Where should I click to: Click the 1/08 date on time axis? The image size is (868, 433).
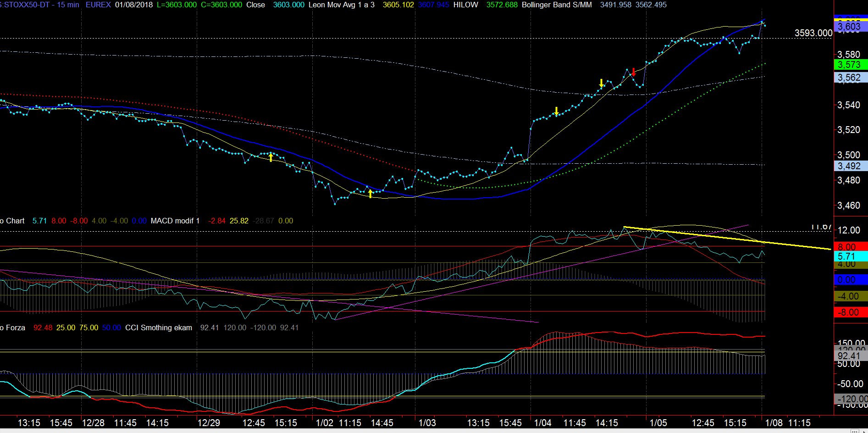click(774, 423)
